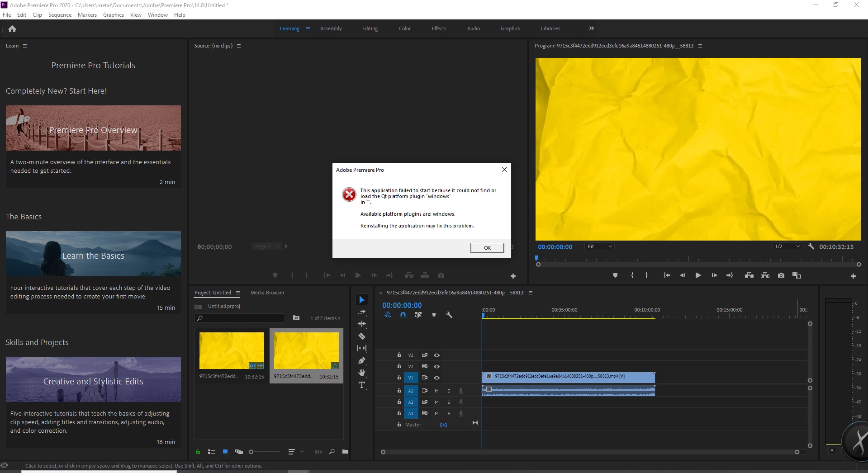The height and width of the screenshot is (473, 868).
Task: Click Find magnifier in Project panel
Action: tap(332, 452)
